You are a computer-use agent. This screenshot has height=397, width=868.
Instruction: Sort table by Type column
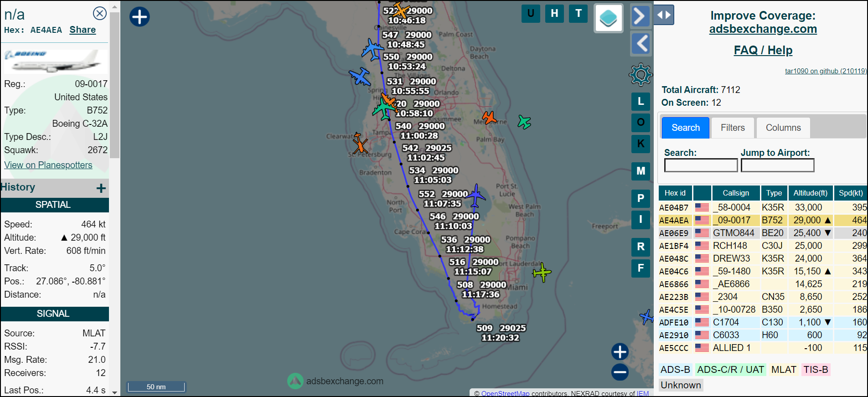[774, 193]
